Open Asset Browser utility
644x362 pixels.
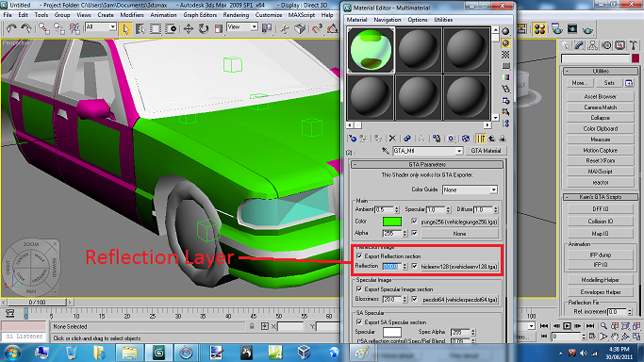pos(600,96)
